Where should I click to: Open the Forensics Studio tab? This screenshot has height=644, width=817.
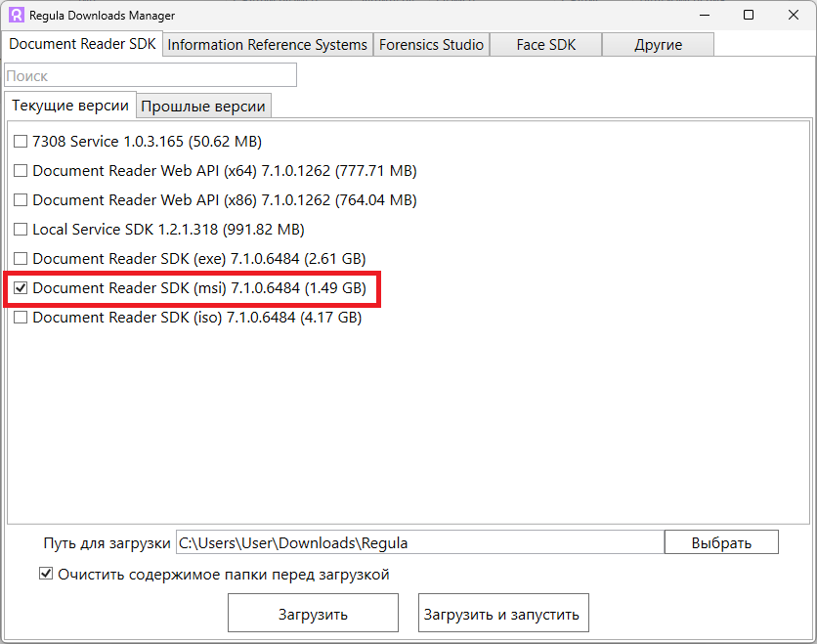pos(431,44)
